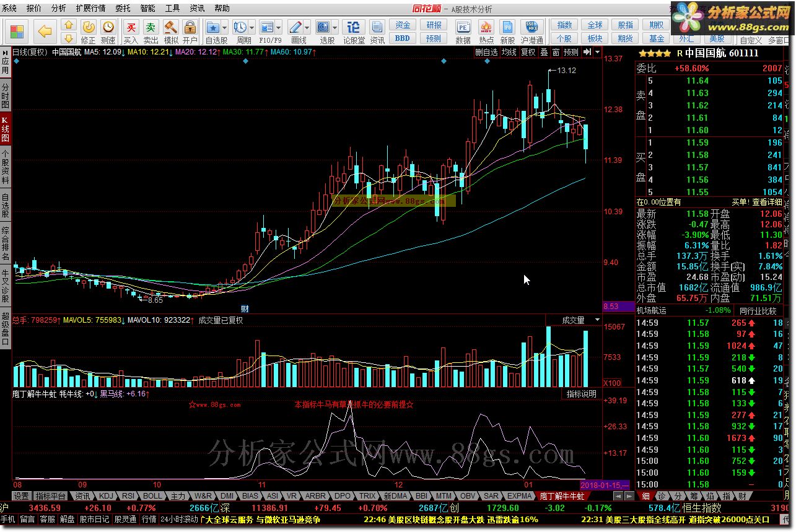
Task: Click the collapse sidebar icon above 应用
Action: point(5,52)
